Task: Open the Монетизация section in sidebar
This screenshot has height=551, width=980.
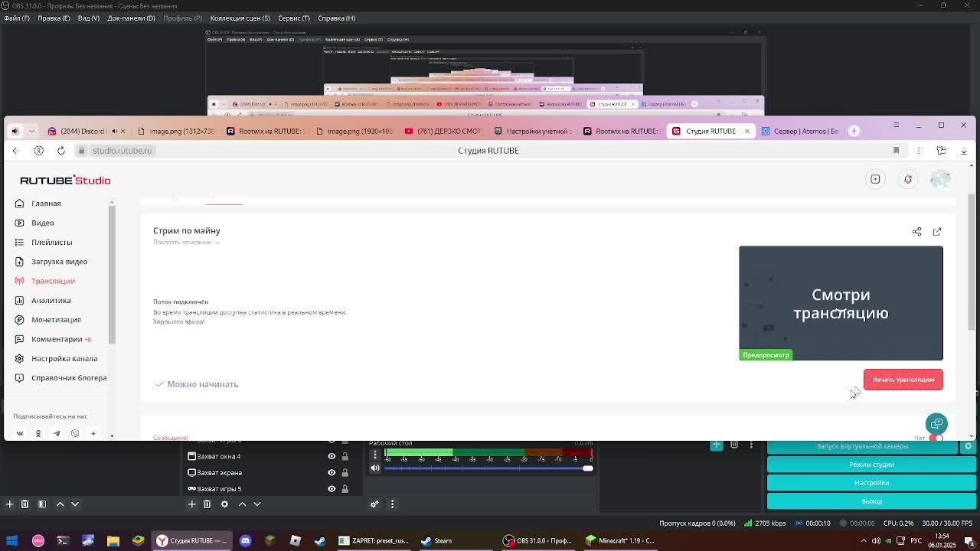Action: 56,320
